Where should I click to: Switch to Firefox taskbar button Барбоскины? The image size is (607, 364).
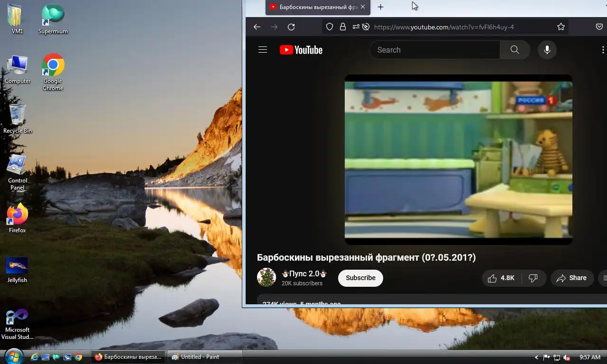tap(129, 357)
